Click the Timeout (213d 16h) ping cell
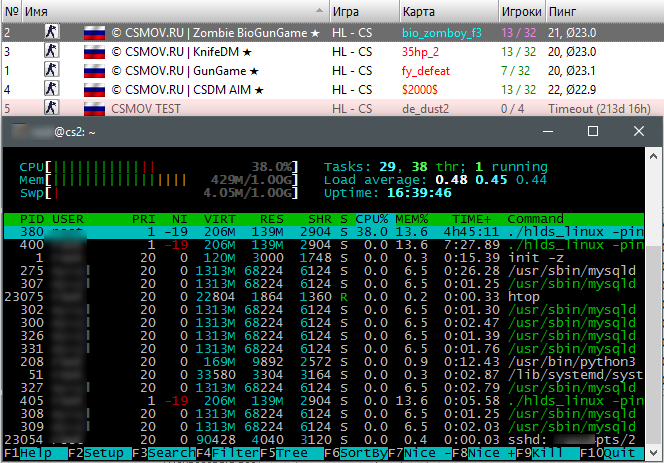The height and width of the screenshot is (463, 664). [x=599, y=109]
